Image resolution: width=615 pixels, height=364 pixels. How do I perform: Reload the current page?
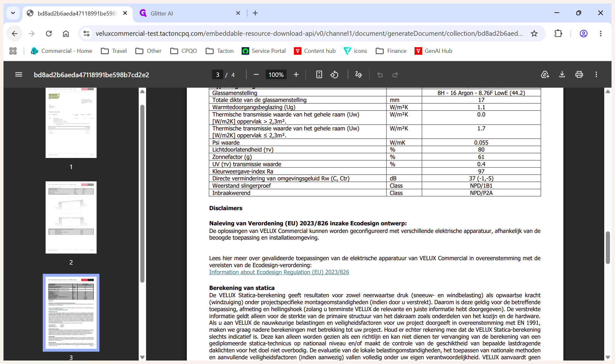click(49, 34)
